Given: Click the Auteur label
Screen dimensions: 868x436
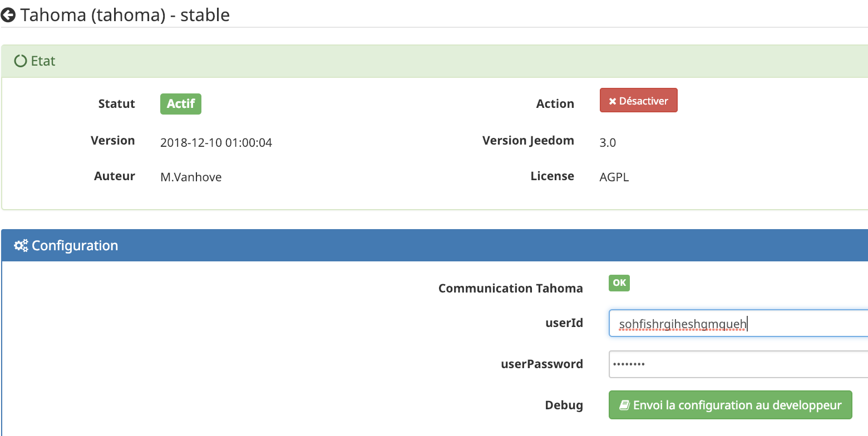Looking at the screenshot, I should [x=115, y=176].
